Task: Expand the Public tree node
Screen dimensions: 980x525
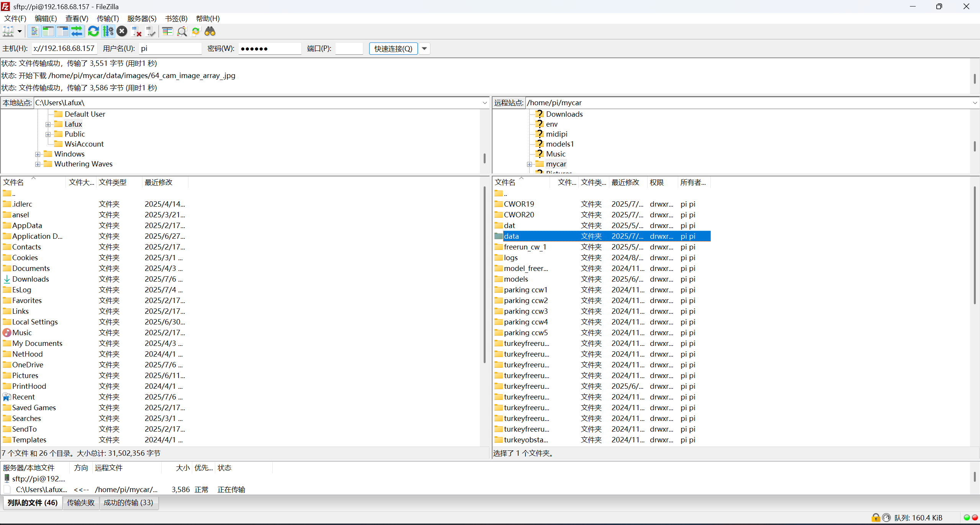Action: point(48,134)
